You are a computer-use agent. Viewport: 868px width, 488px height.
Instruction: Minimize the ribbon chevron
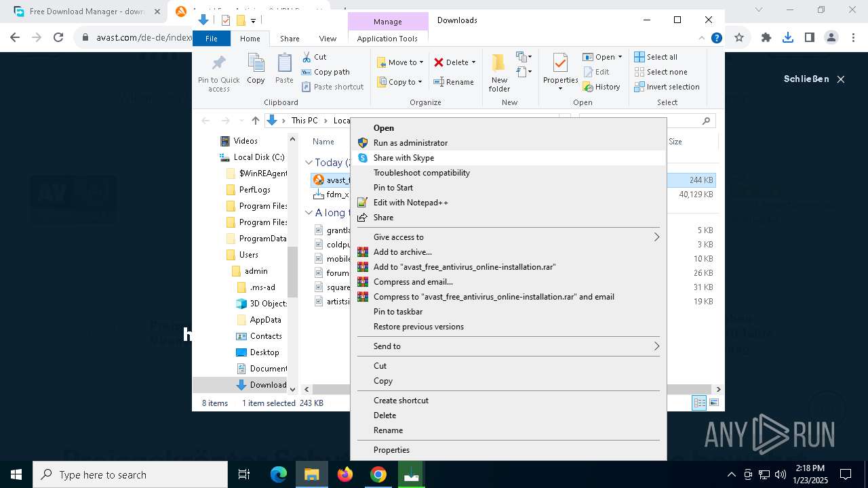(702, 39)
